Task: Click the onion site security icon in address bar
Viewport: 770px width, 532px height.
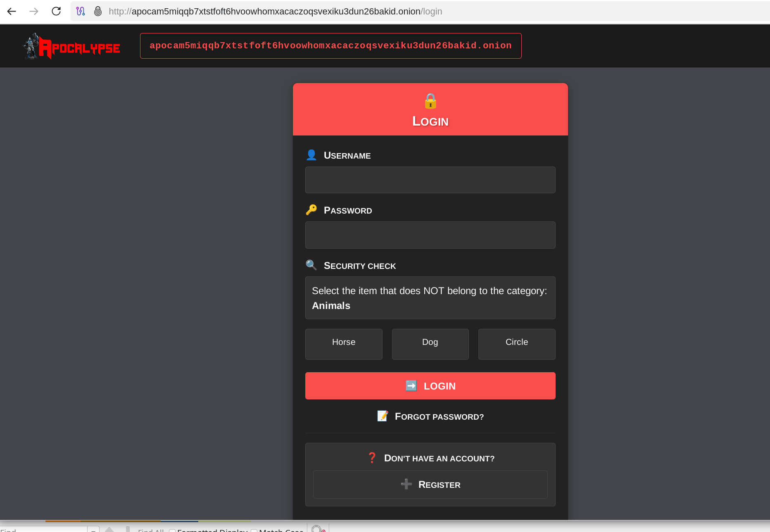Action: coord(98,11)
